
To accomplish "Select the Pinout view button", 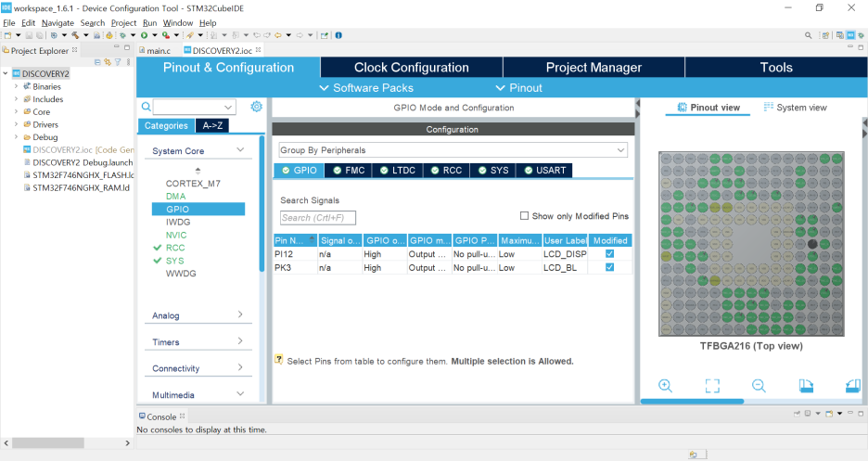I will 708,108.
